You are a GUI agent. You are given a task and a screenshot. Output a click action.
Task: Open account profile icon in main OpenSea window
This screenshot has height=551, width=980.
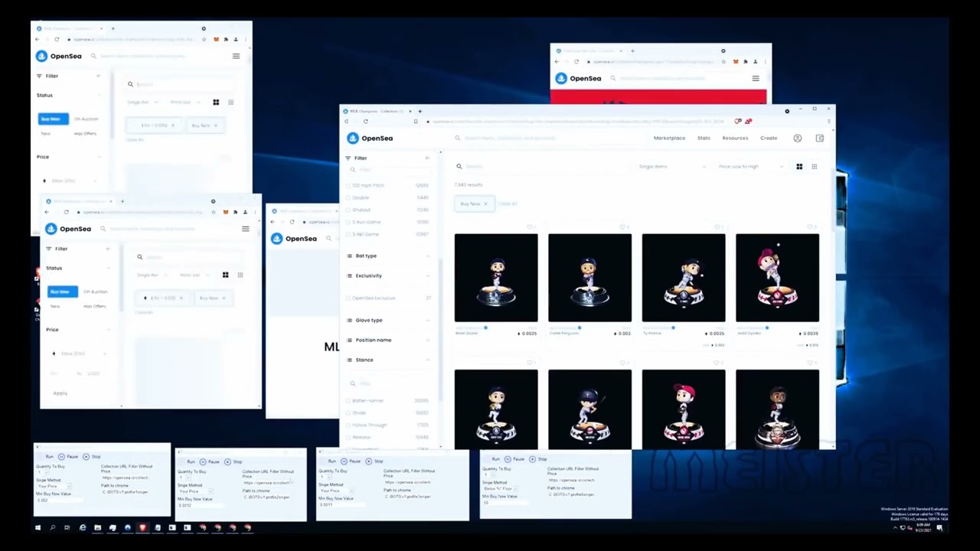tap(797, 139)
